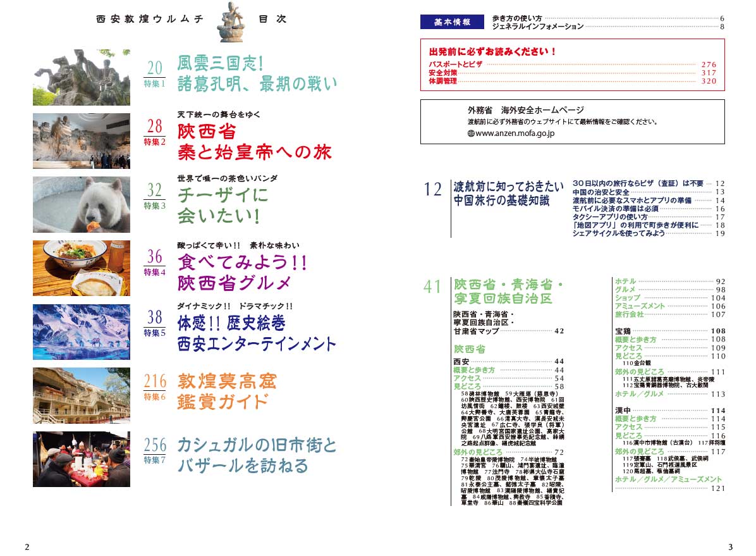
Task: Select the 安全対策 entry
Action: coord(442,73)
